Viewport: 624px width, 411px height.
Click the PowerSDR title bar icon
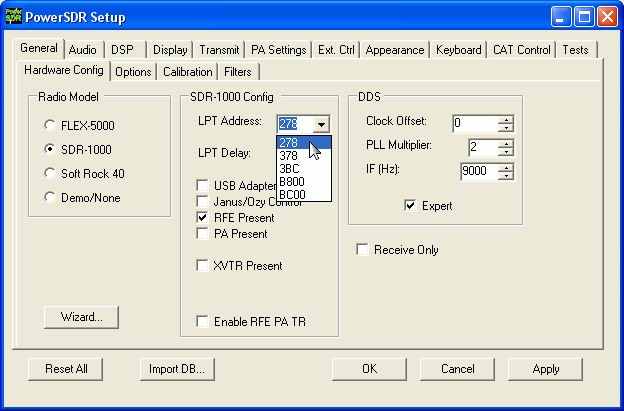coord(13,17)
